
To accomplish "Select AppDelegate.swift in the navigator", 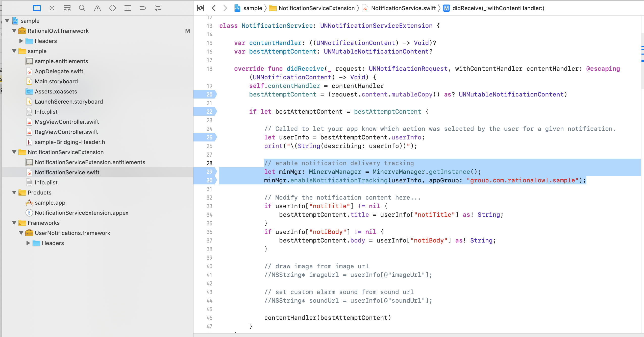I will pyautogui.click(x=59, y=71).
